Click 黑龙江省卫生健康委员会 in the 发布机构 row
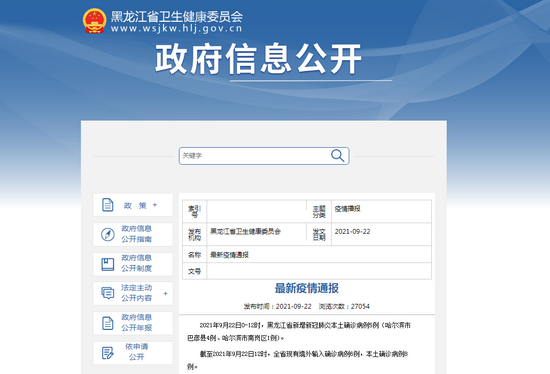Screen dimensions: 550x374 [245, 232]
